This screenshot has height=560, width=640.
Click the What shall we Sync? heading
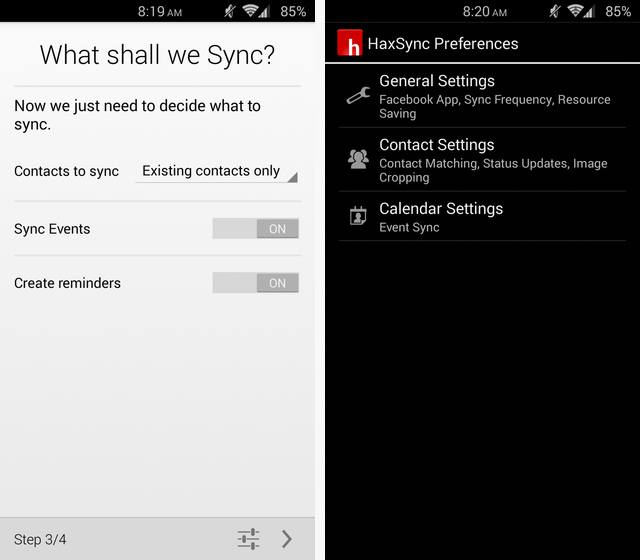(157, 55)
